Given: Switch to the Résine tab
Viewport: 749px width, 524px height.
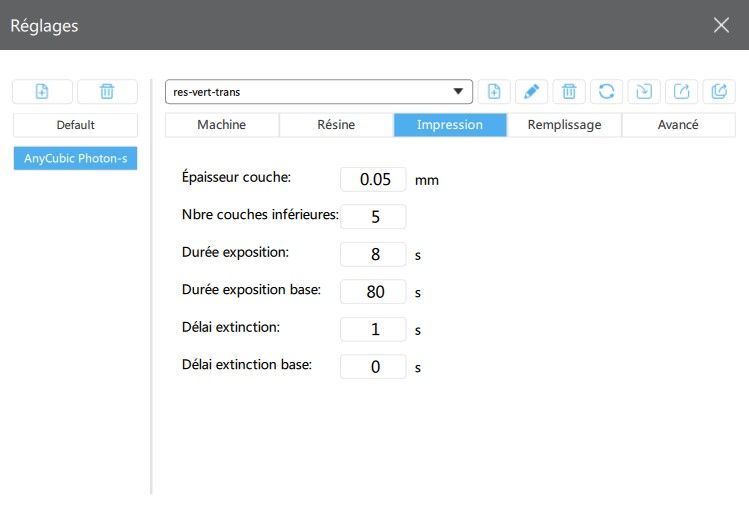Looking at the screenshot, I should coord(336,125).
